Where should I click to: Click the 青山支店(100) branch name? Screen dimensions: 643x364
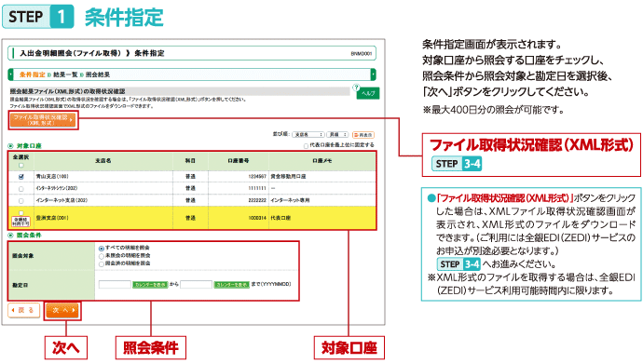(x=52, y=177)
